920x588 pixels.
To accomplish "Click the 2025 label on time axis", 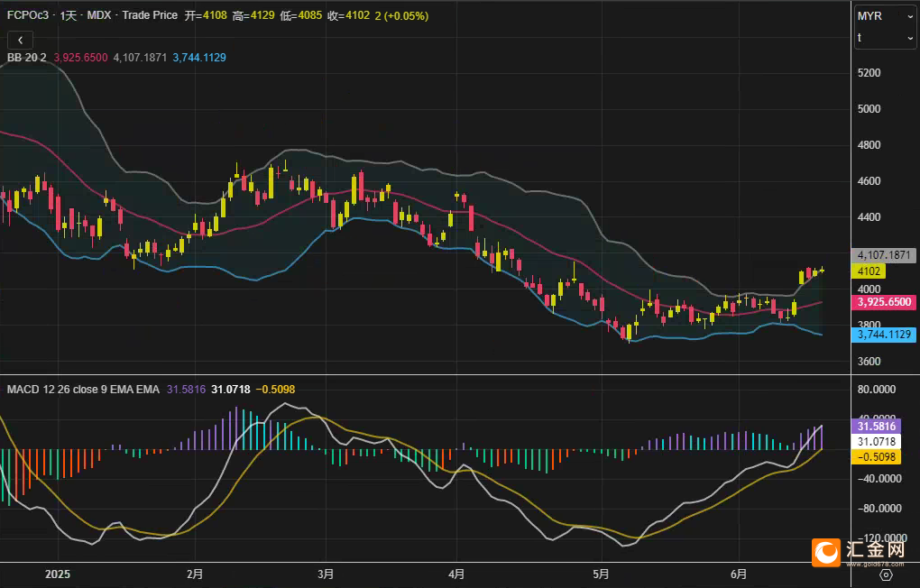I will coord(58,574).
